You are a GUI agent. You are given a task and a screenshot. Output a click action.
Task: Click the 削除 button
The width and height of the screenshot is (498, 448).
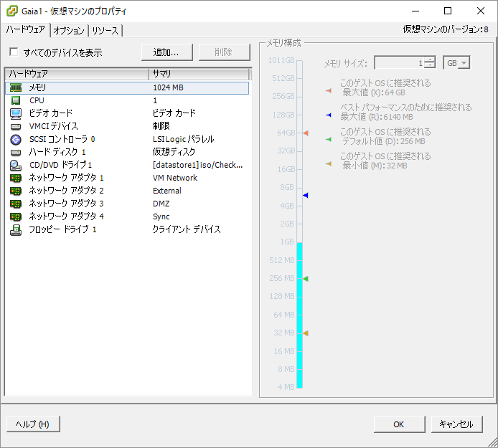click(x=224, y=52)
